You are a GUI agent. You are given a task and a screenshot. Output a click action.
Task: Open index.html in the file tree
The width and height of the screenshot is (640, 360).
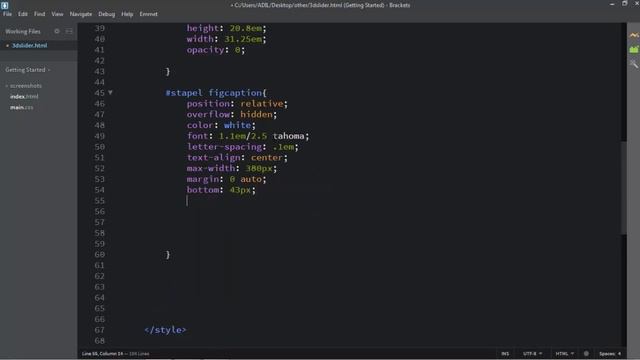[24, 96]
